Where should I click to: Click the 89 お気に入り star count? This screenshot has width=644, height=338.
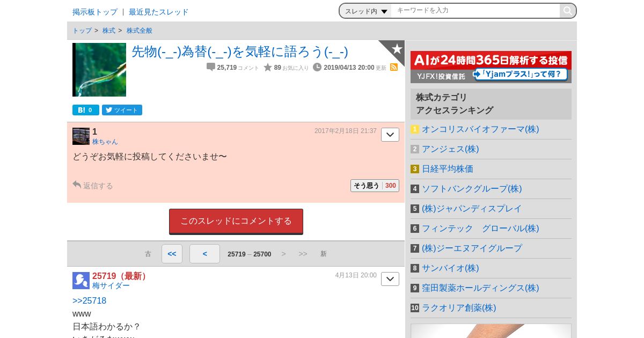click(x=286, y=68)
